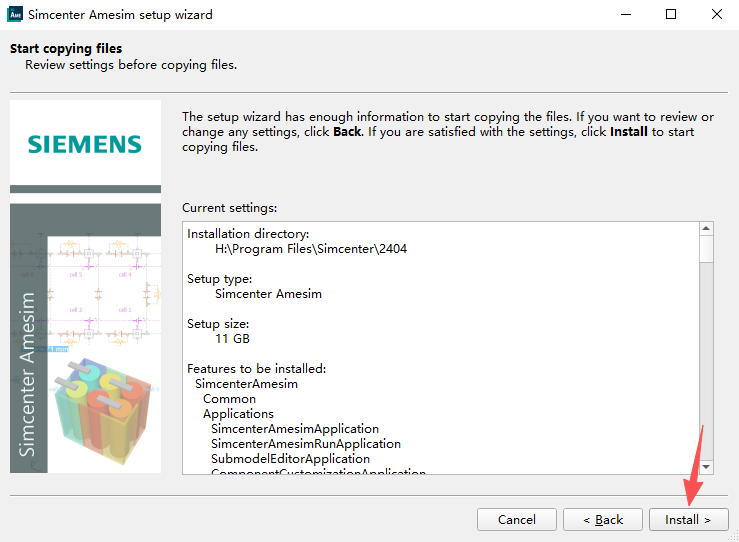Click the '11 GB' setup size value
This screenshot has height=542, width=739.
[x=232, y=339]
